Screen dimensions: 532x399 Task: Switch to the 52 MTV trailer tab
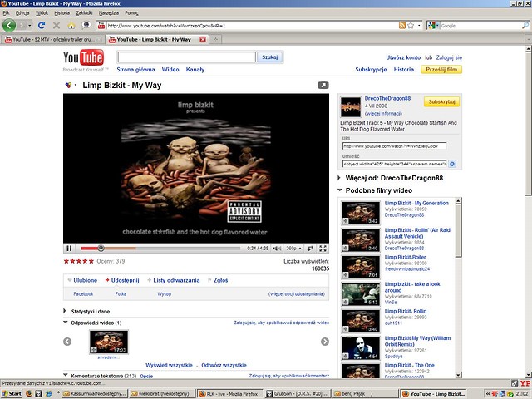point(52,40)
